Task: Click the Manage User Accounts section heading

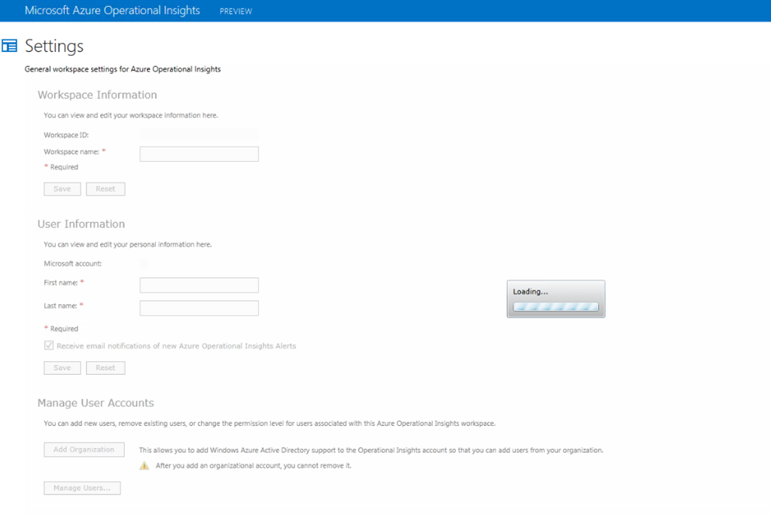Action: click(x=96, y=403)
